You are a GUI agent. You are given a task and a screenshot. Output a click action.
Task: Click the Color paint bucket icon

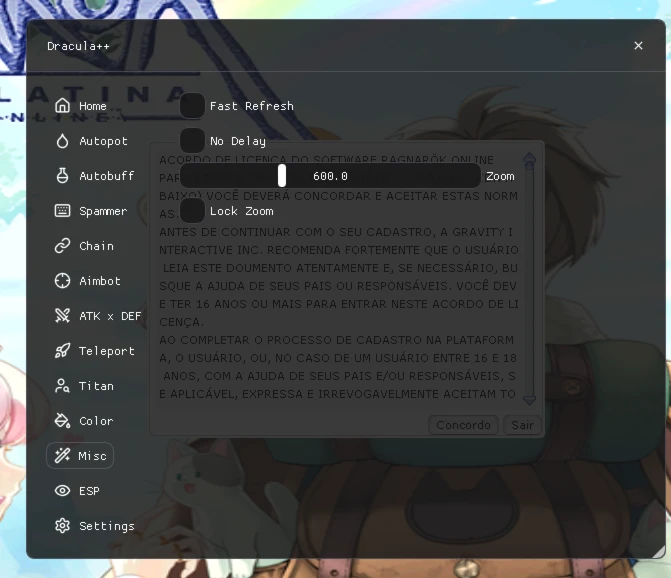[62, 421]
